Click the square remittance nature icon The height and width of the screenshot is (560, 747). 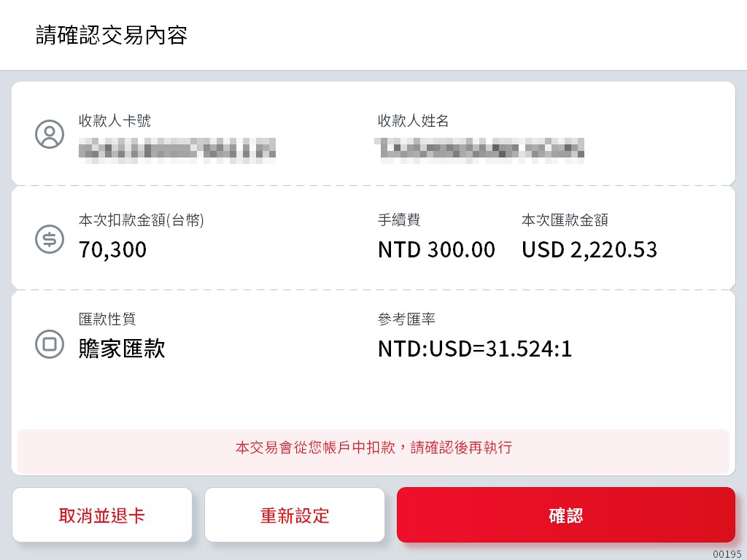pos(50,344)
